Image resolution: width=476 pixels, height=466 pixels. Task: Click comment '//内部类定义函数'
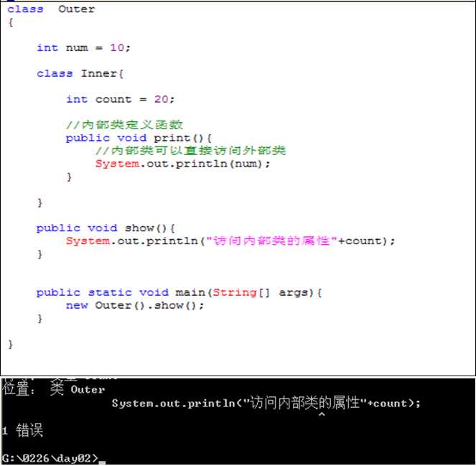click(124, 125)
